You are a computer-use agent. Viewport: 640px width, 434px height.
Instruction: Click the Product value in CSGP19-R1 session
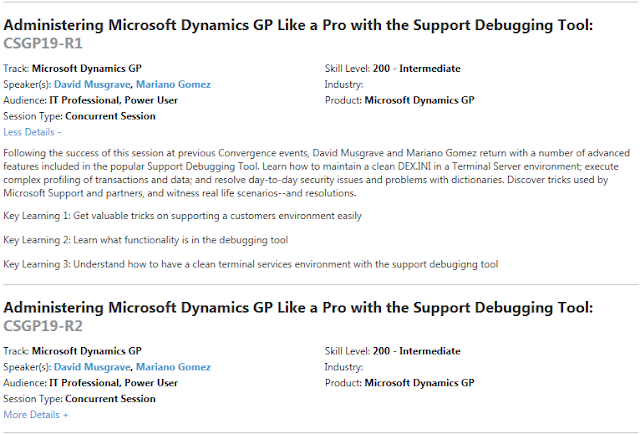(x=419, y=100)
